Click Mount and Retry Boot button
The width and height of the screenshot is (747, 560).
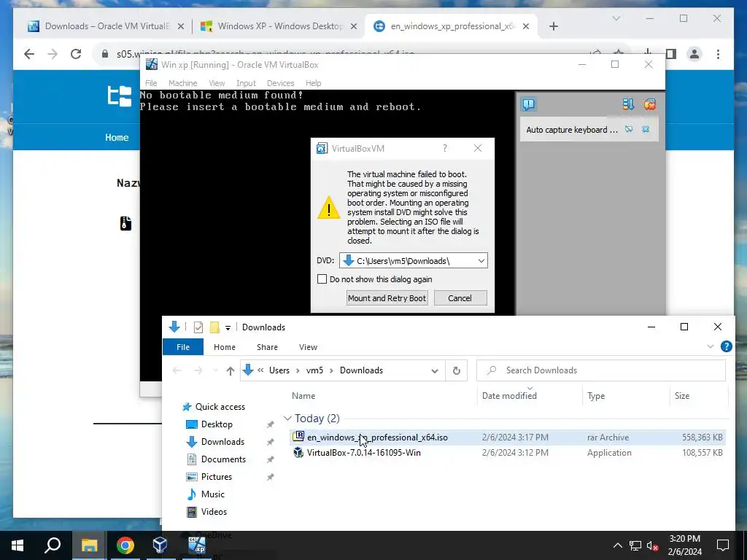coord(387,298)
